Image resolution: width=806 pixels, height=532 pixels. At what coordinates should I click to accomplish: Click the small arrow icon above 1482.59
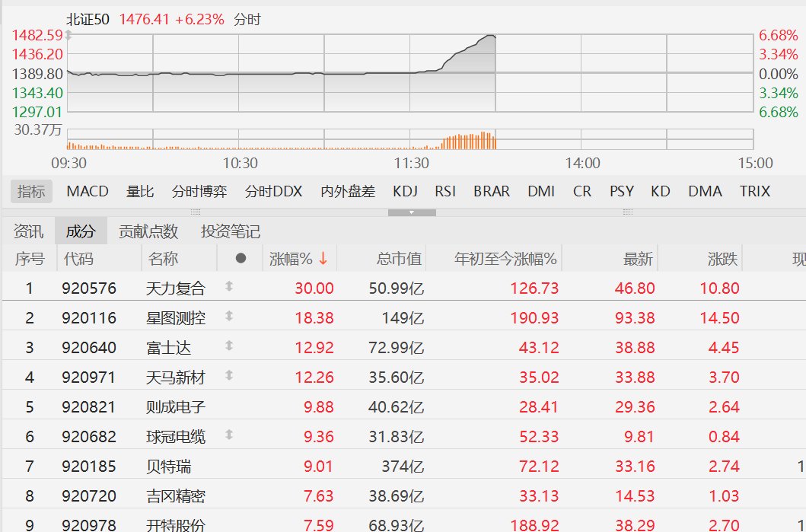click(68, 35)
